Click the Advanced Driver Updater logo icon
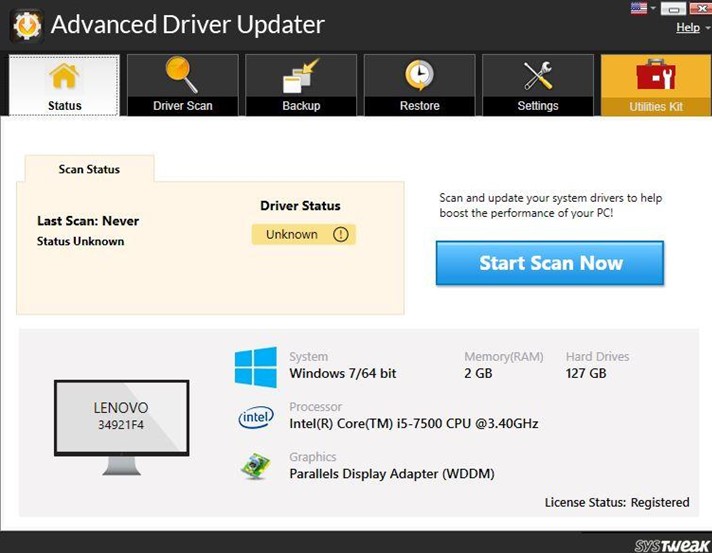The width and height of the screenshot is (712, 553). (26, 25)
